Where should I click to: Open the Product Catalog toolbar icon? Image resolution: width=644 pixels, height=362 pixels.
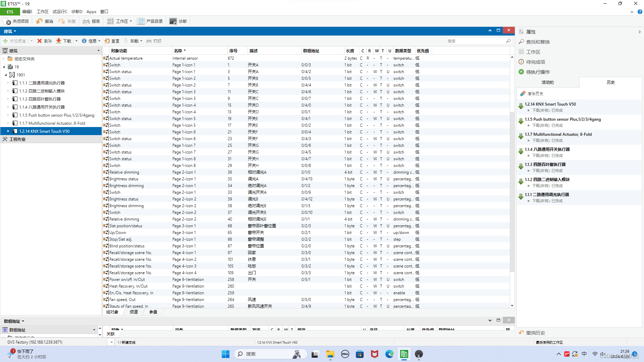tap(141, 21)
